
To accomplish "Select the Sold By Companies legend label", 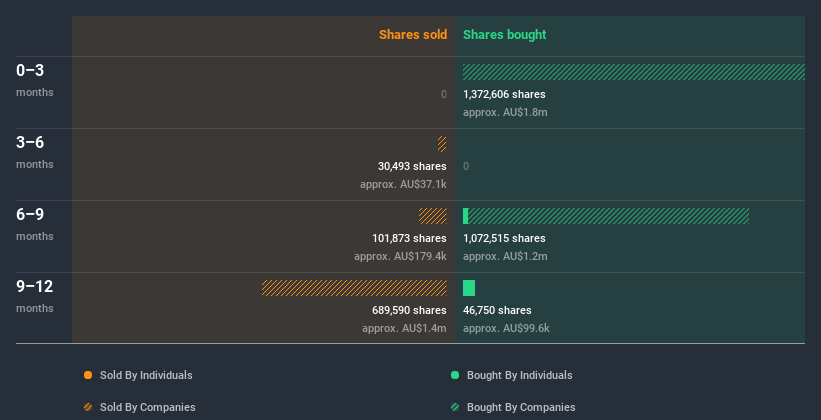I will pos(148,407).
